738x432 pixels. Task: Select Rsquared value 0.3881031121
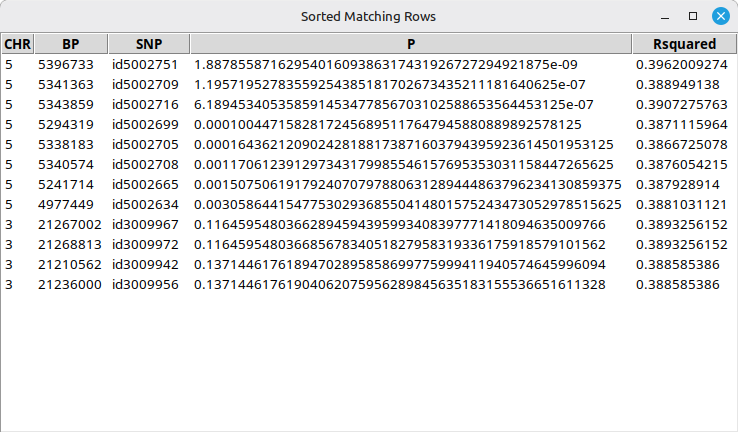[681, 204]
